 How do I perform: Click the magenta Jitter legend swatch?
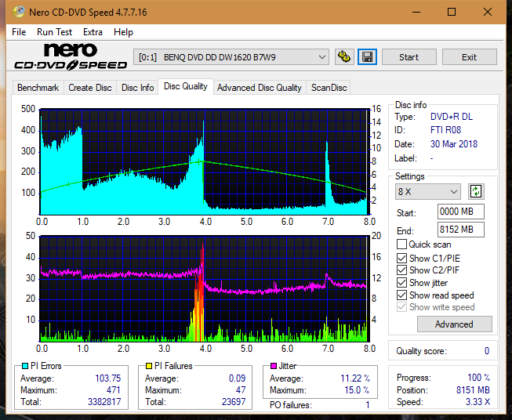tap(274, 366)
